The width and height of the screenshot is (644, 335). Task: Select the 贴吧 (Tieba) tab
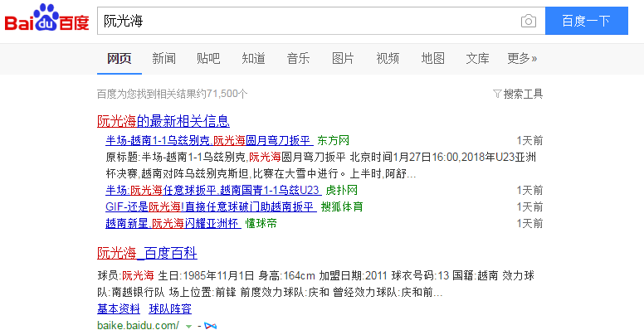pos(208,58)
